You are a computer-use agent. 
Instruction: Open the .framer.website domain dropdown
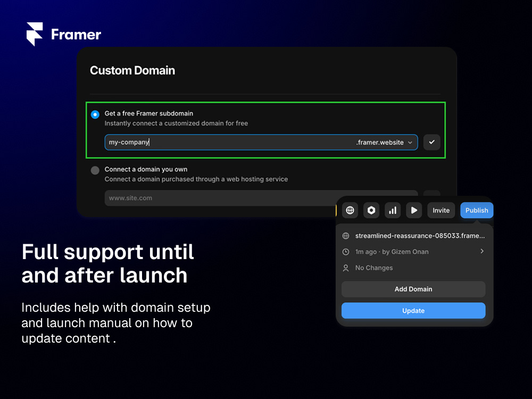[384, 143]
